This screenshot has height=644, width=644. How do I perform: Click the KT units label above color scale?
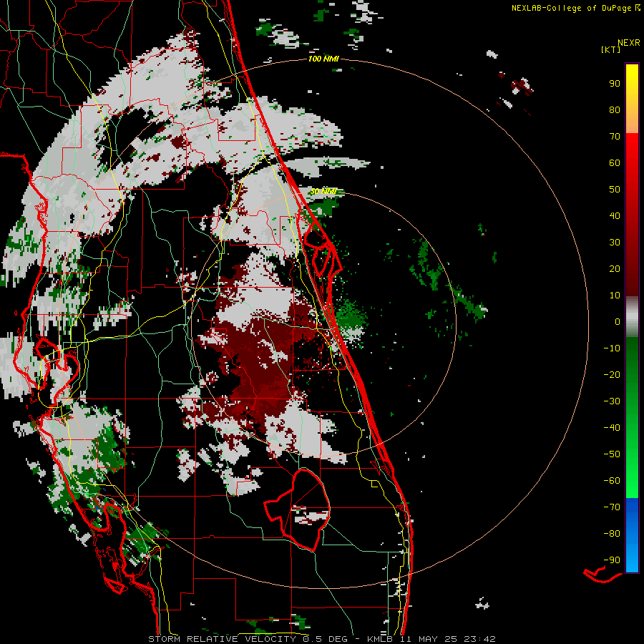(610, 49)
